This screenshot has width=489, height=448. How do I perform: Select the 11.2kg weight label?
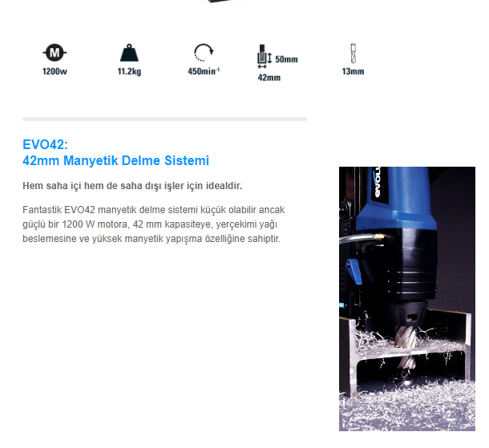click(x=128, y=71)
